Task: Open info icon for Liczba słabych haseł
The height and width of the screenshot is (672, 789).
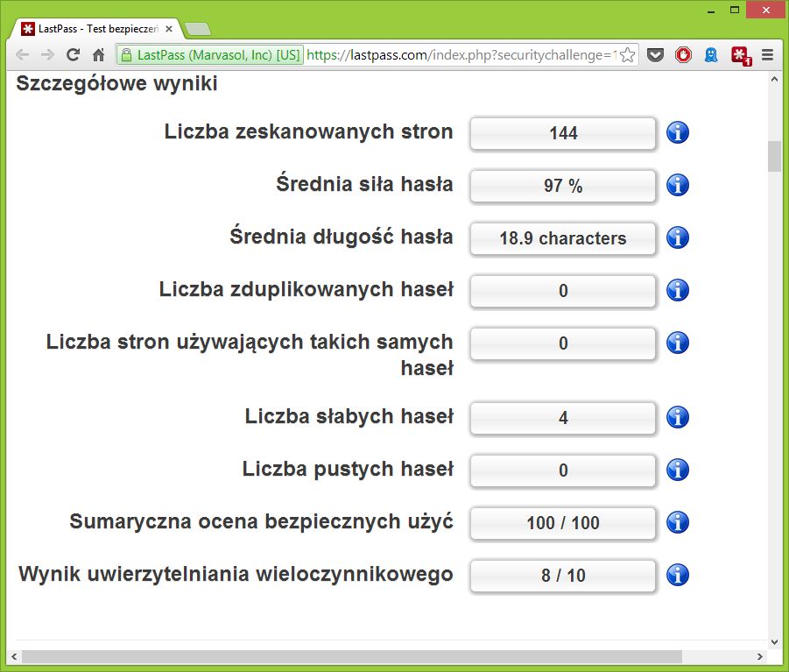Action: (x=677, y=417)
